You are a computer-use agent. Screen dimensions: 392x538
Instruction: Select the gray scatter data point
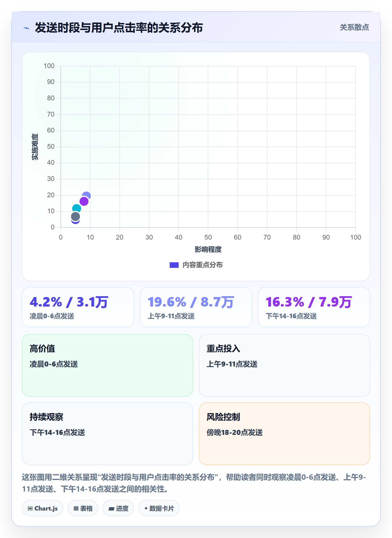coord(75,216)
